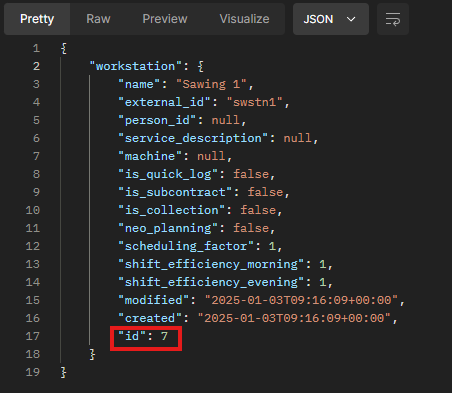Click the "neo_planning" key
The image size is (452, 393).
pos(168,228)
